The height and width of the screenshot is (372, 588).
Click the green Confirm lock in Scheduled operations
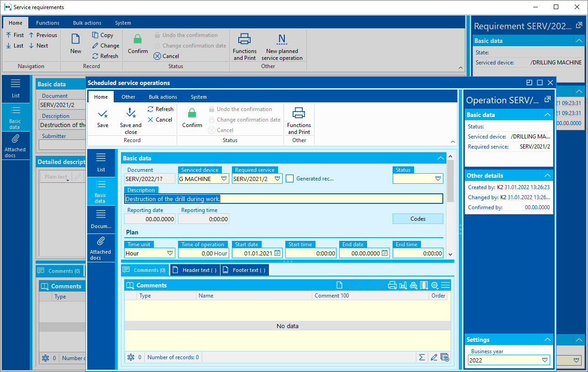pos(192,117)
